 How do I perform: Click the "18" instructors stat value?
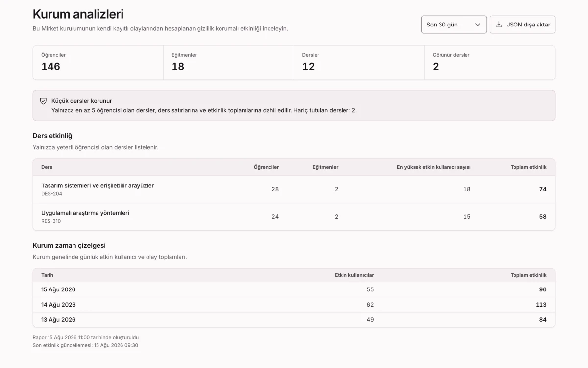point(178,67)
